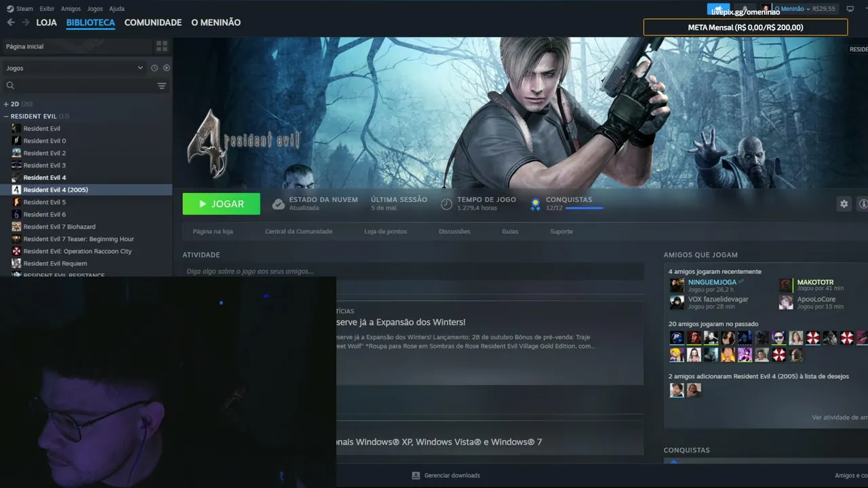
Task: Go to the BIBLIOTECA tab
Action: [x=90, y=22]
